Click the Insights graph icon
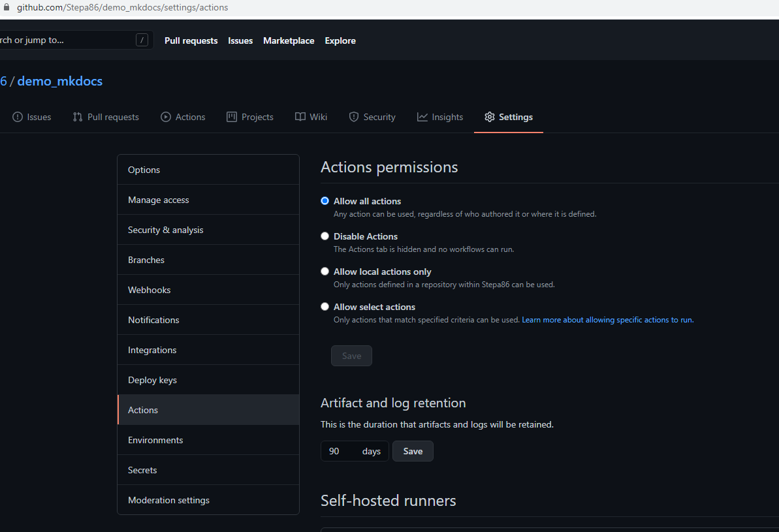 tap(422, 117)
